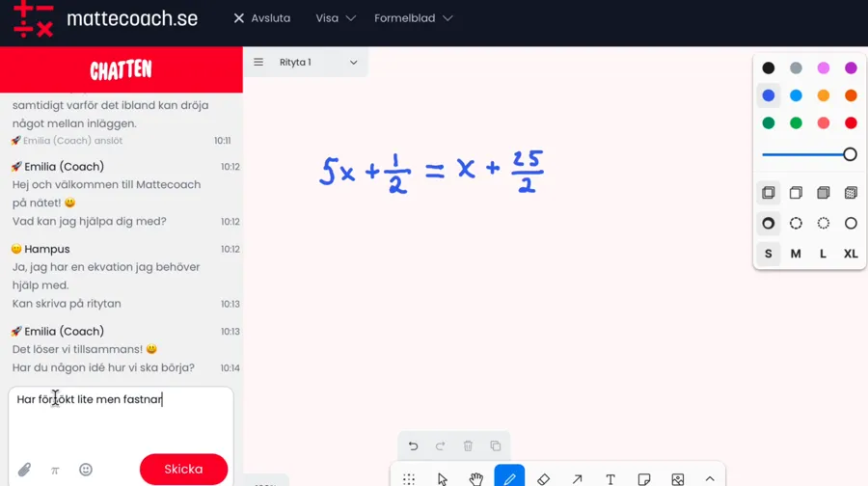The width and height of the screenshot is (868, 486).
Task: Open the emoji picker in chat
Action: point(86,470)
